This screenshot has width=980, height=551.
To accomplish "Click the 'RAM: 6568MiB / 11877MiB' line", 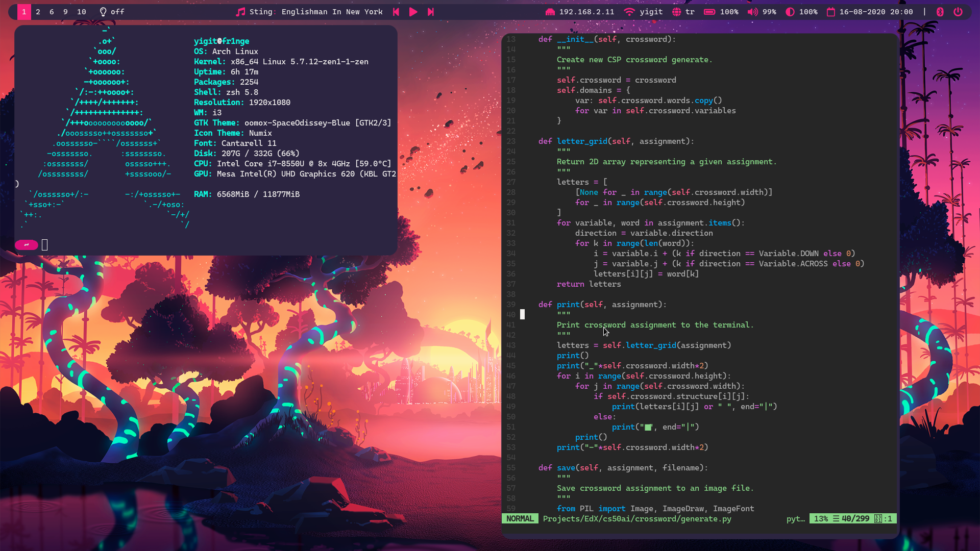I will 247,194.
